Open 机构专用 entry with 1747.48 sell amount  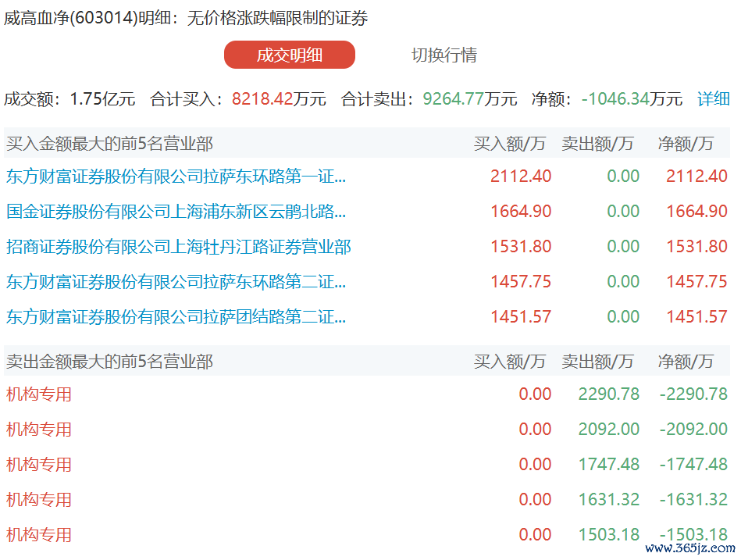coord(39,465)
